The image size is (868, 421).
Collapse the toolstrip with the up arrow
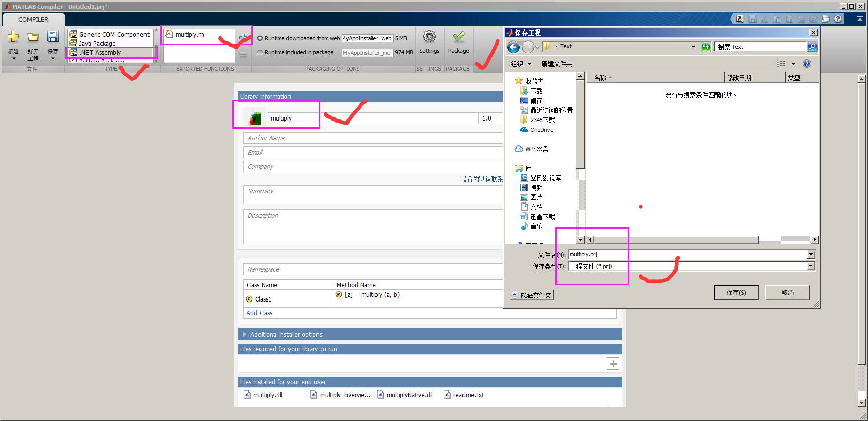860,18
